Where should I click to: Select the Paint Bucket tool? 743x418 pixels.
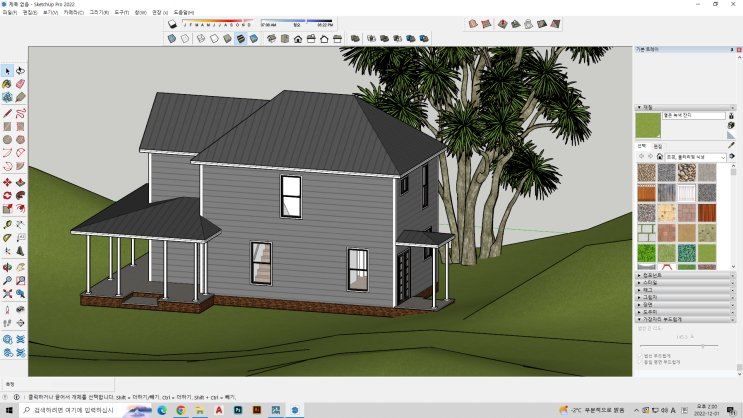(8, 85)
